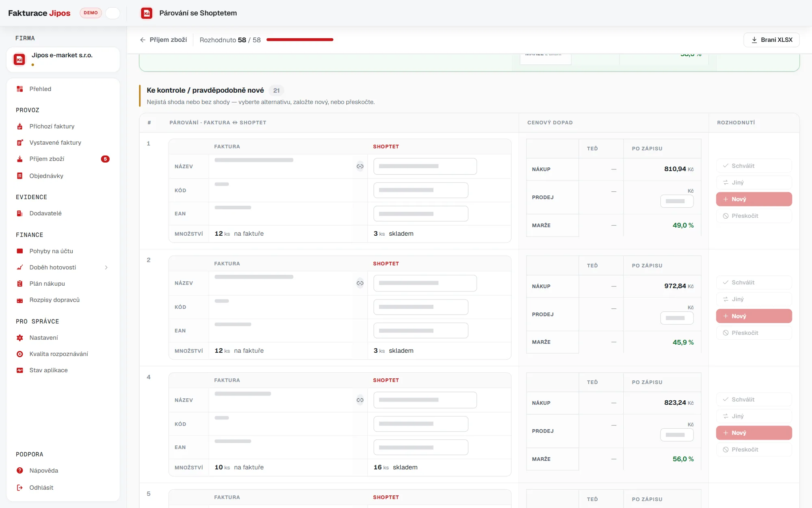Click the ROZHODNUTÍ column header
This screenshot has height=508, width=812.
tap(736, 123)
